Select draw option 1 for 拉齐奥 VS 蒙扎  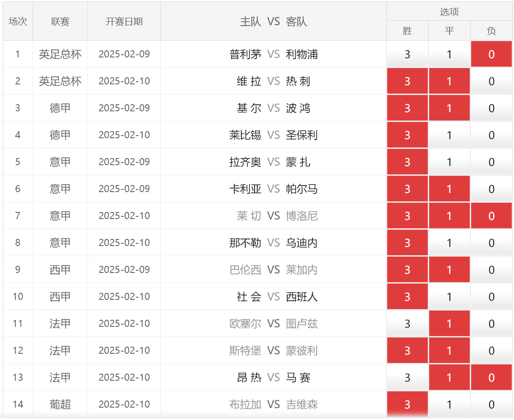[x=449, y=162]
